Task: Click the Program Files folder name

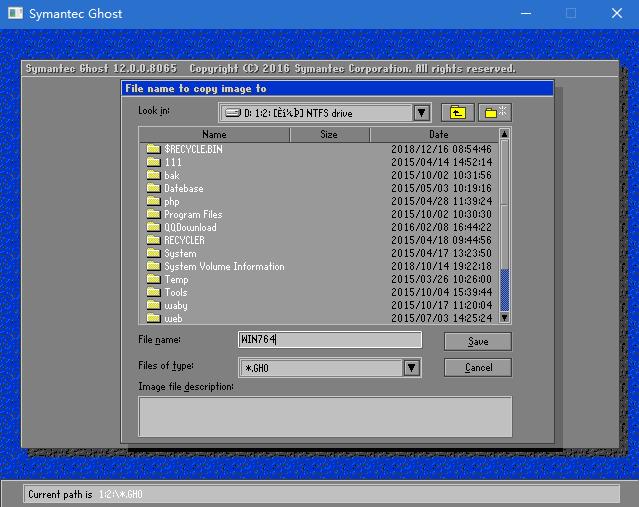Action: tap(193, 214)
